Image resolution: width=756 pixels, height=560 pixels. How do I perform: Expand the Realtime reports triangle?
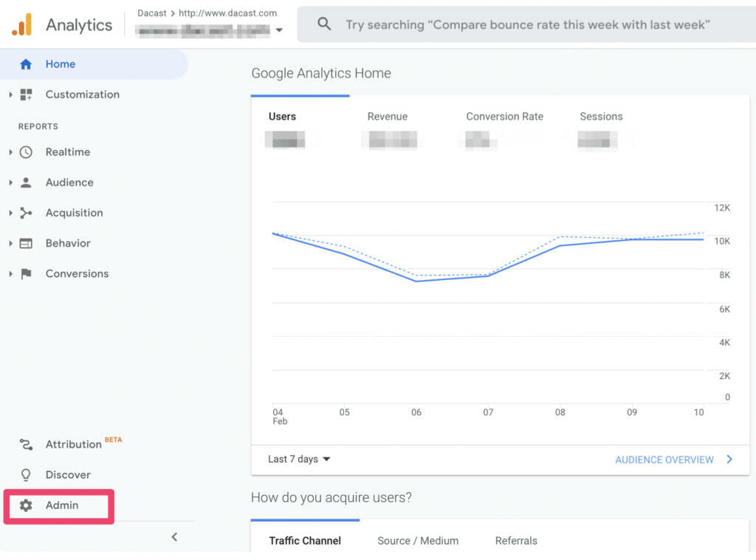pos(10,152)
